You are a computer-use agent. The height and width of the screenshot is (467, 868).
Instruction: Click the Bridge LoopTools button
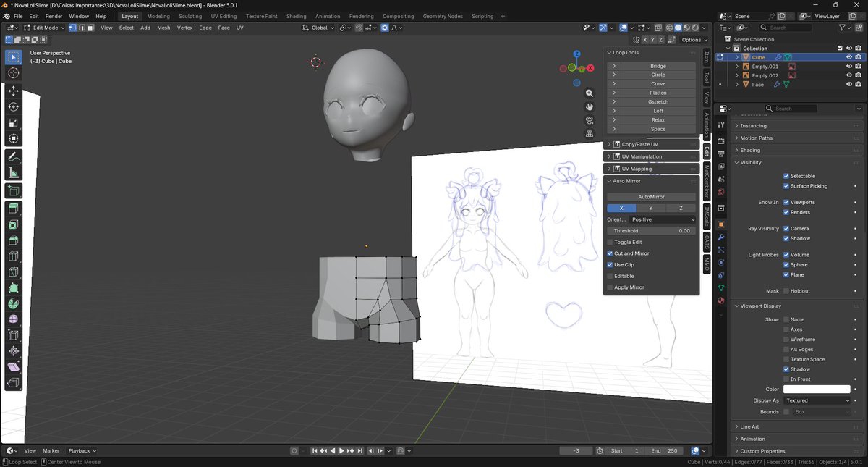pyautogui.click(x=658, y=66)
